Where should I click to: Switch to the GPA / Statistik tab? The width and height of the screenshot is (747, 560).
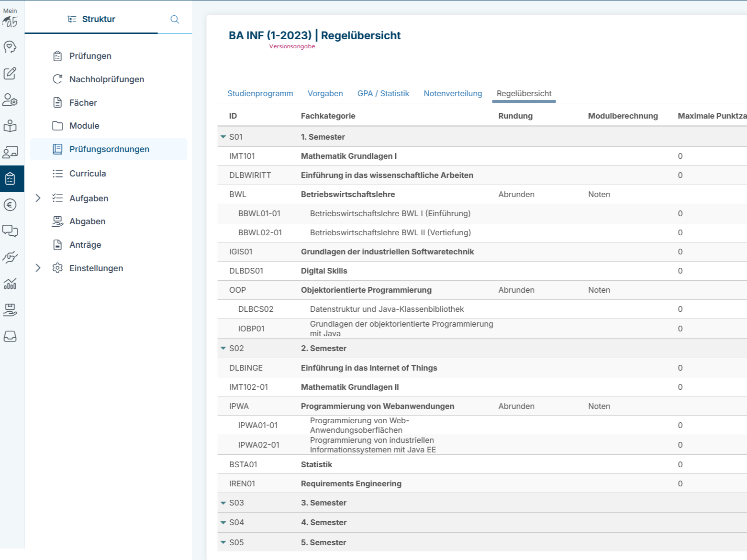click(383, 93)
